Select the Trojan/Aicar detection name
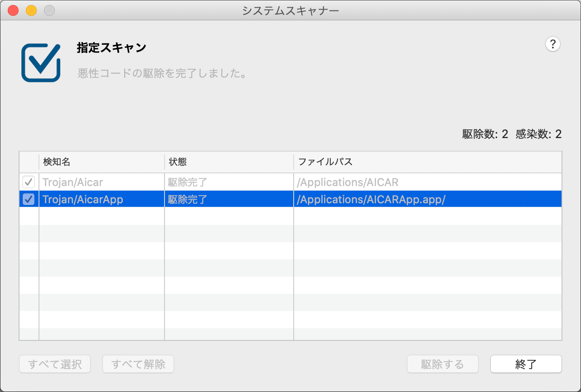The width and height of the screenshot is (581, 392). click(73, 182)
